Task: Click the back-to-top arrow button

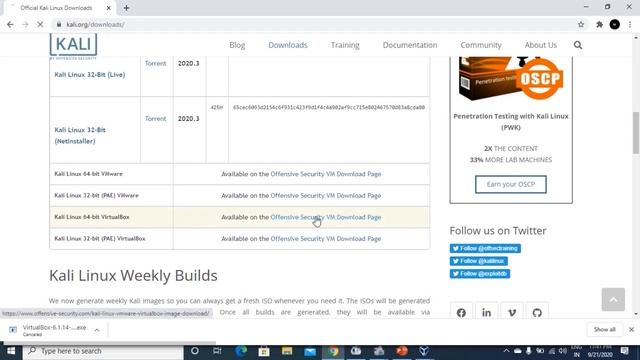Action: coord(613,300)
